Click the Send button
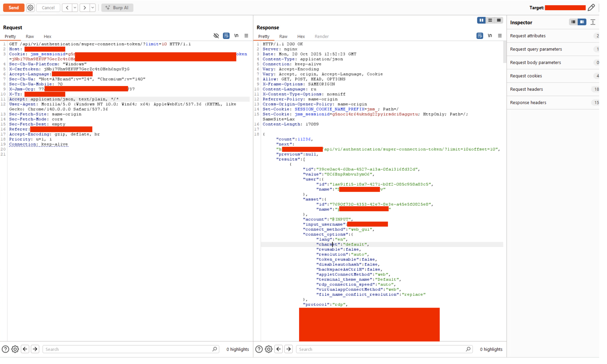This screenshot has width=607, height=364. (x=13, y=7)
